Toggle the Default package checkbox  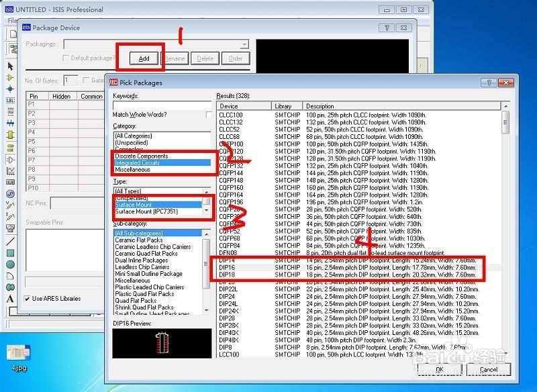pos(66,58)
